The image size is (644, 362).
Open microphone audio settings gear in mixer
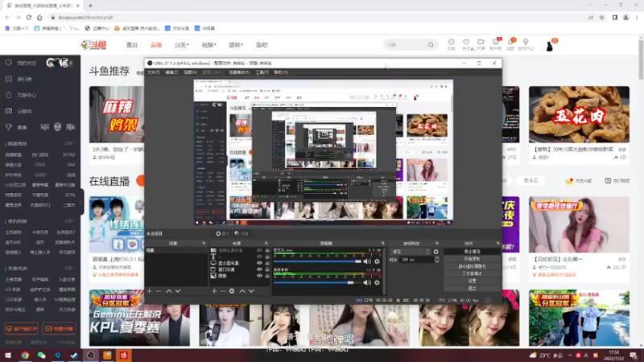(377, 261)
